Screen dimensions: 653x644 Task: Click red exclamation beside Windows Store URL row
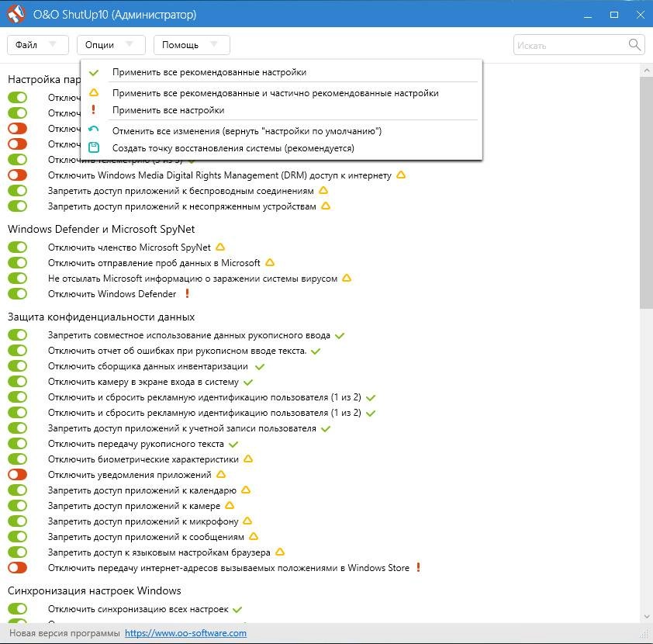[x=419, y=567]
